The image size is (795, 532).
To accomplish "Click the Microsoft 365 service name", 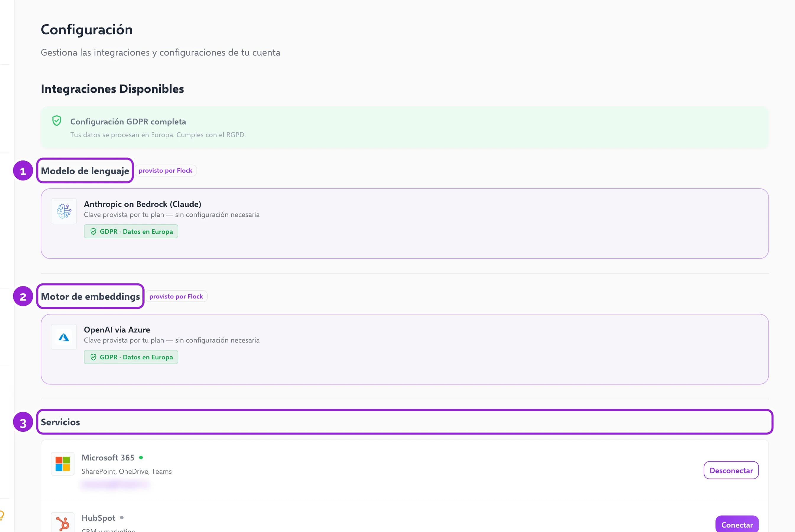I will coord(108,457).
